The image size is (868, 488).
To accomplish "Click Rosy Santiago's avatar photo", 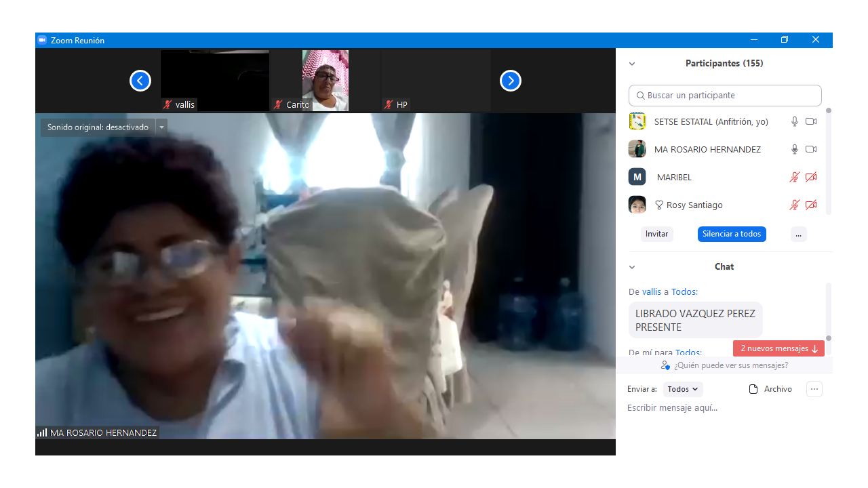I will [637, 205].
